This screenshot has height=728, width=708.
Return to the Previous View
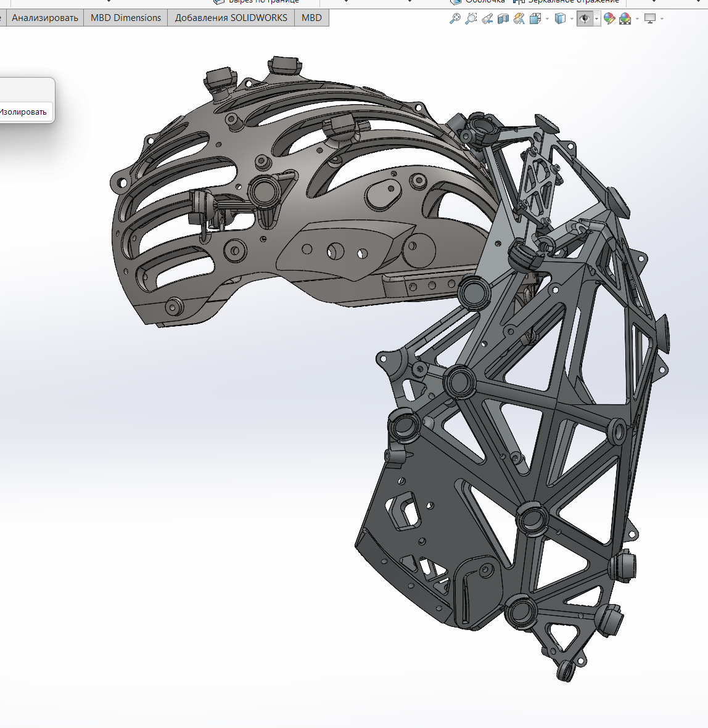tap(487, 18)
